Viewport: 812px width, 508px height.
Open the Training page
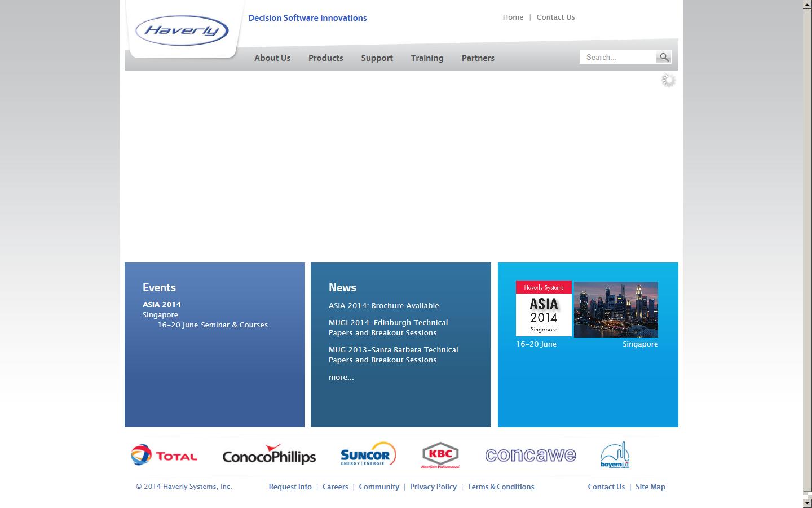427,58
